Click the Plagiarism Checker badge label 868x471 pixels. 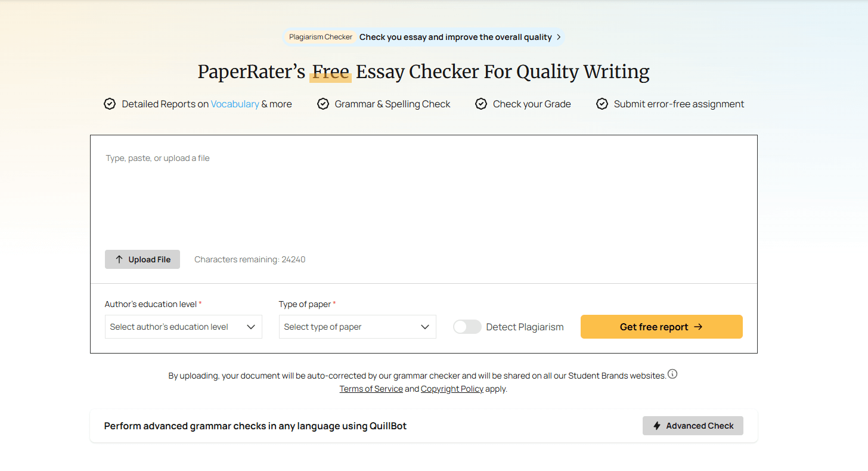point(321,37)
